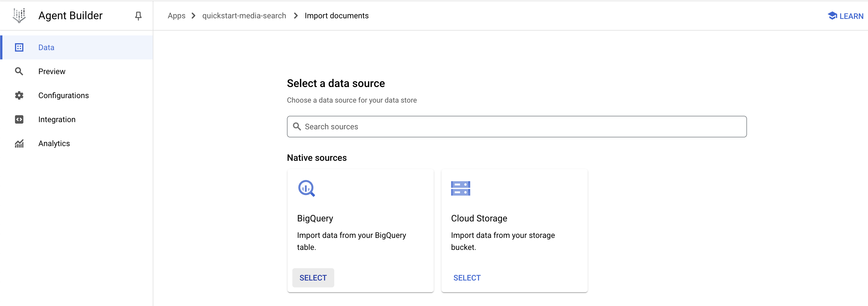
Task: Click the Data grid icon in sidebar
Action: [x=19, y=48]
